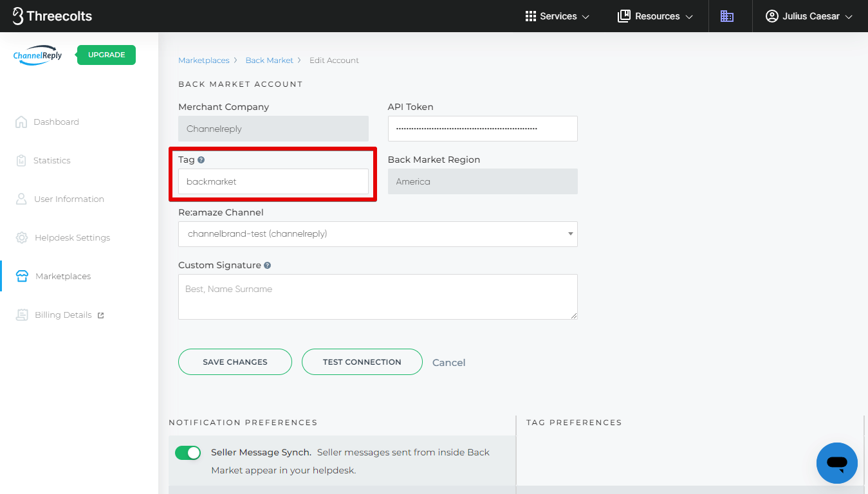The width and height of the screenshot is (868, 494).
Task: Open the Services menu
Action: point(557,16)
